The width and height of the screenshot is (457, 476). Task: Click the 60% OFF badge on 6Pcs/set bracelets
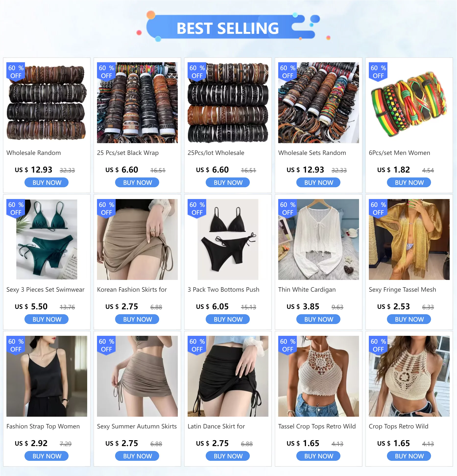378,72
